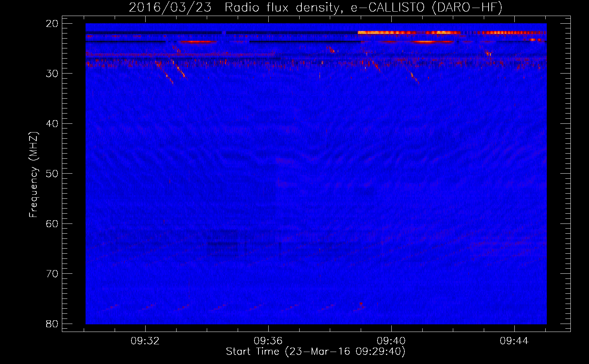Click the 70 MHz frequency tick label
589x364 pixels.
(52, 274)
